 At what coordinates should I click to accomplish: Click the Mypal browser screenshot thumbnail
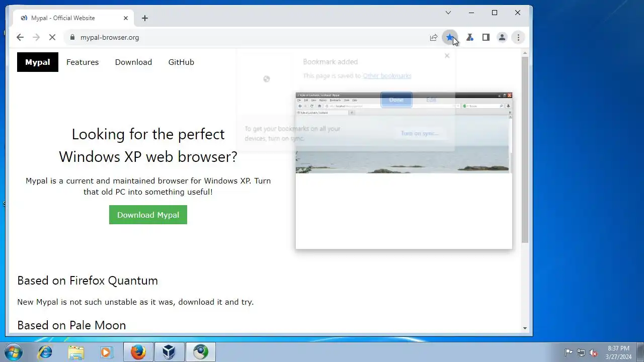[404, 171]
